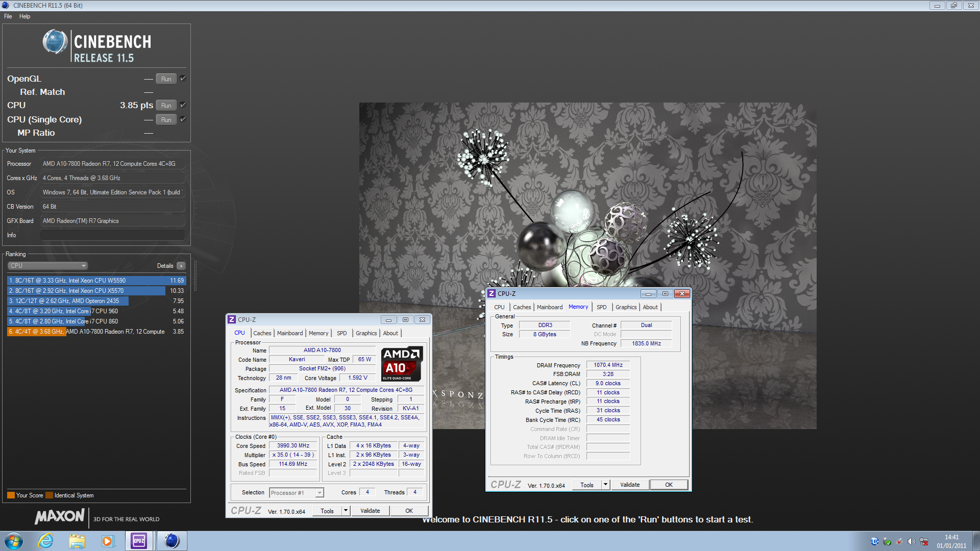Open About tab in CPU-Z CPU window
980x551 pixels.
coord(390,333)
